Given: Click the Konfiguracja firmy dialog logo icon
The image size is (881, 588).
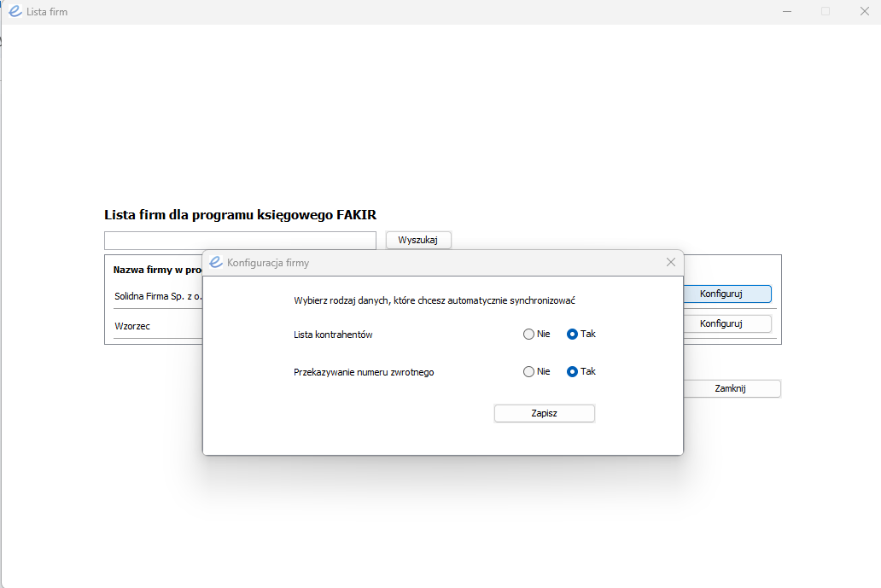Looking at the screenshot, I should pos(216,262).
